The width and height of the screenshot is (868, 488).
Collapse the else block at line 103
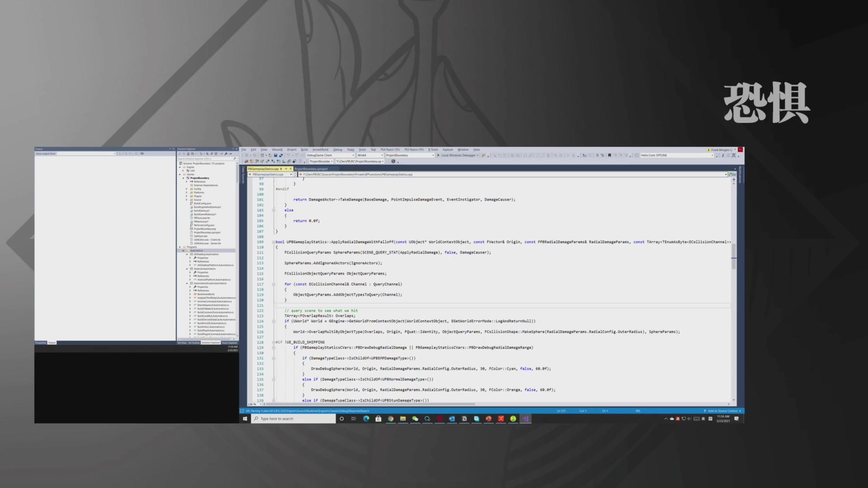[274, 210]
